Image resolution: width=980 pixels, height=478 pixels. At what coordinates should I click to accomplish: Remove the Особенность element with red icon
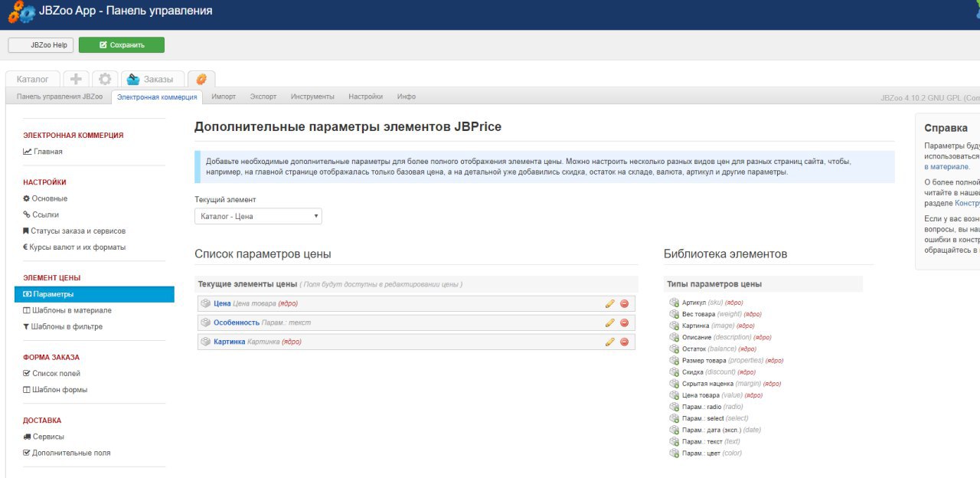[x=624, y=322]
